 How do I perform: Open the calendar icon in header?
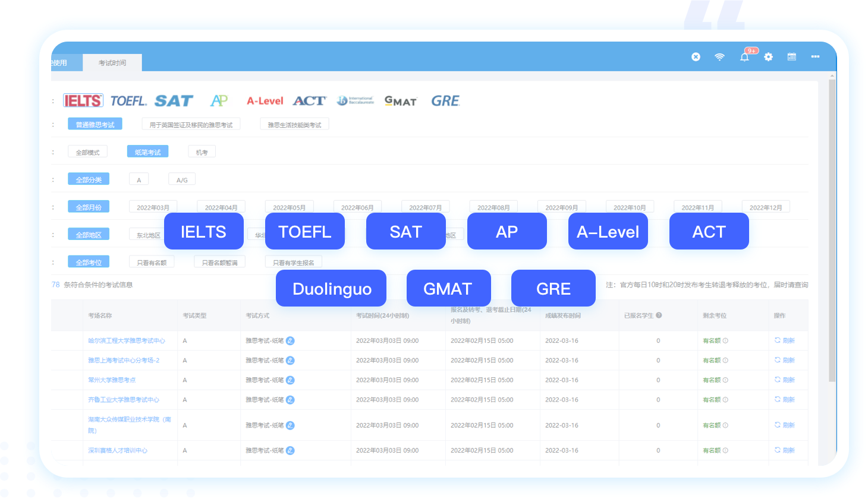pos(791,56)
